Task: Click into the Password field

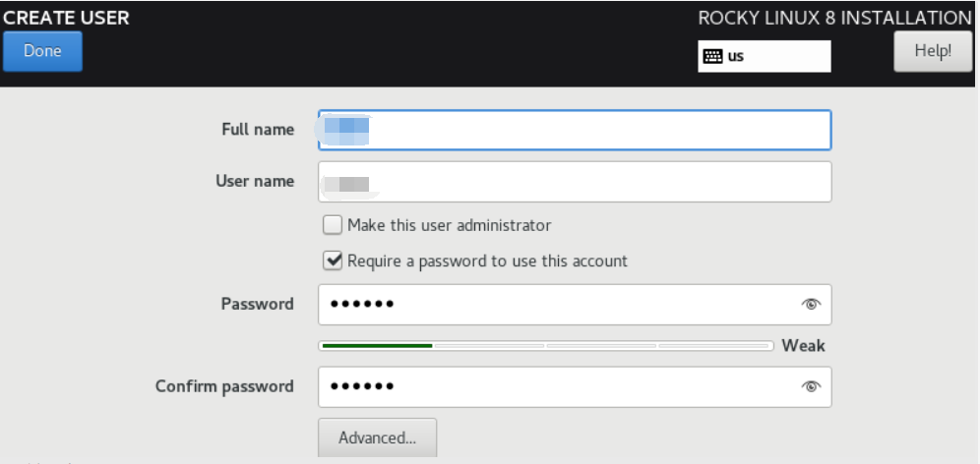Action: tap(575, 305)
